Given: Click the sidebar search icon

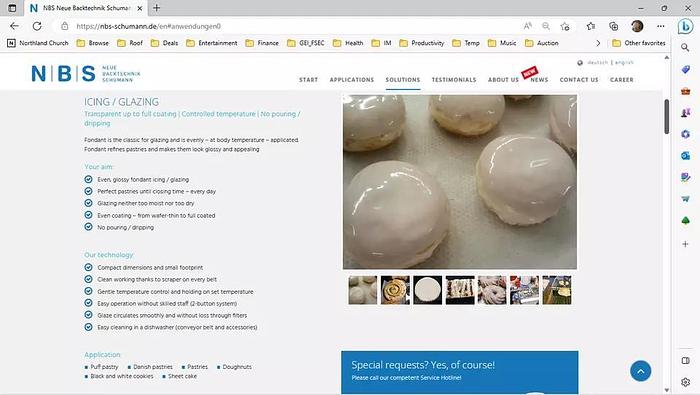Looking at the screenshot, I should [x=685, y=47].
